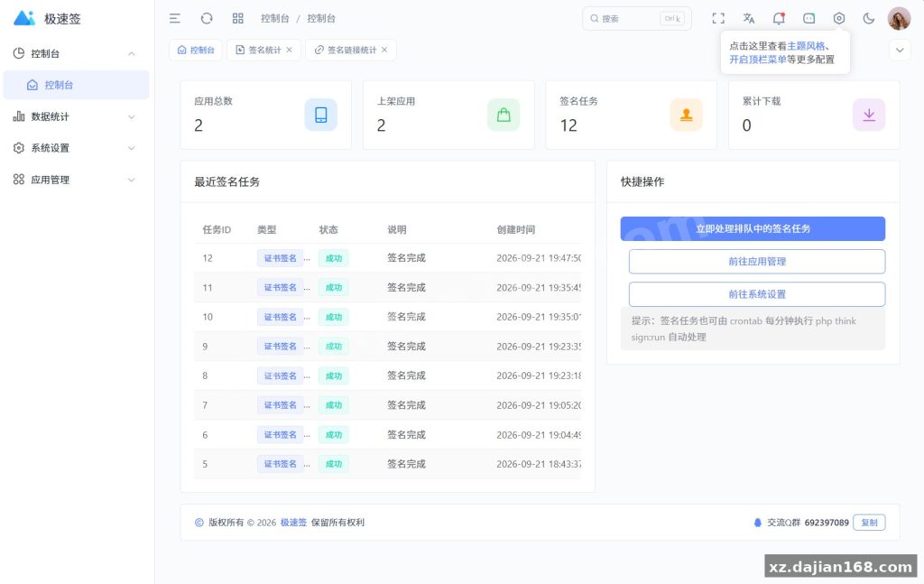924x584 pixels.
Task: Open the theme settings hexagon icon
Action: (x=838, y=18)
